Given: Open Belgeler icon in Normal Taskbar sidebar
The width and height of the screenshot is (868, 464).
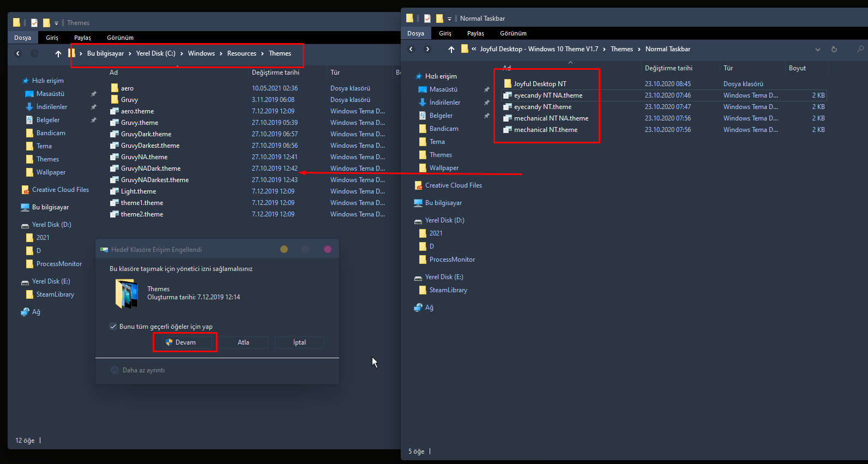Looking at the screenshot, I should click(423, 116).
